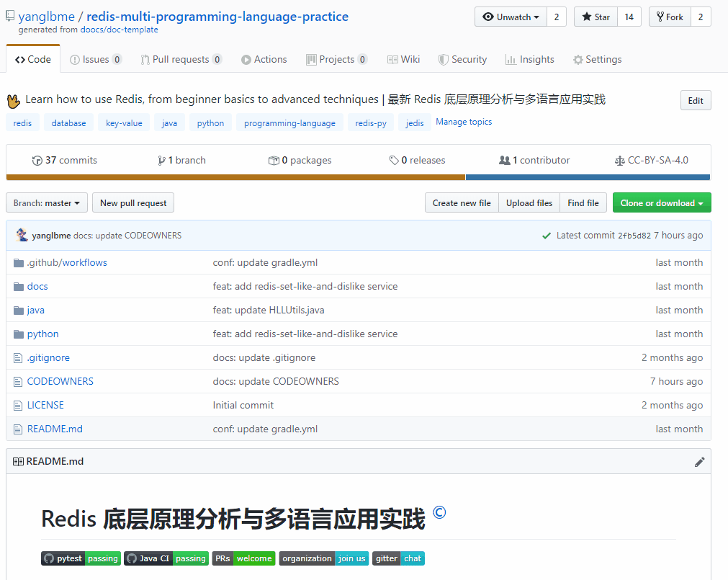Click the CODEOWNERS file icon
Image resolution: width=728 pixels, height=580 pixels.
[18, 382]
